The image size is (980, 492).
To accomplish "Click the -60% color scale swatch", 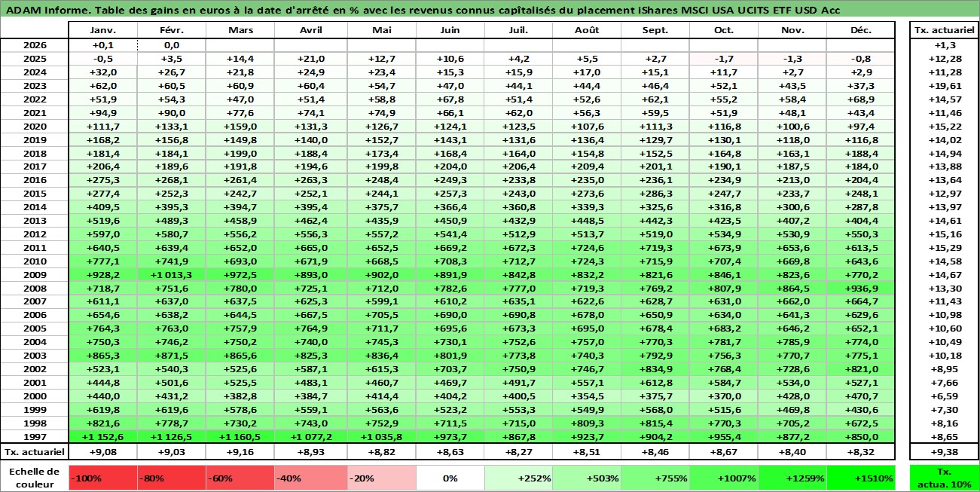I will click(x=240, y=478).
